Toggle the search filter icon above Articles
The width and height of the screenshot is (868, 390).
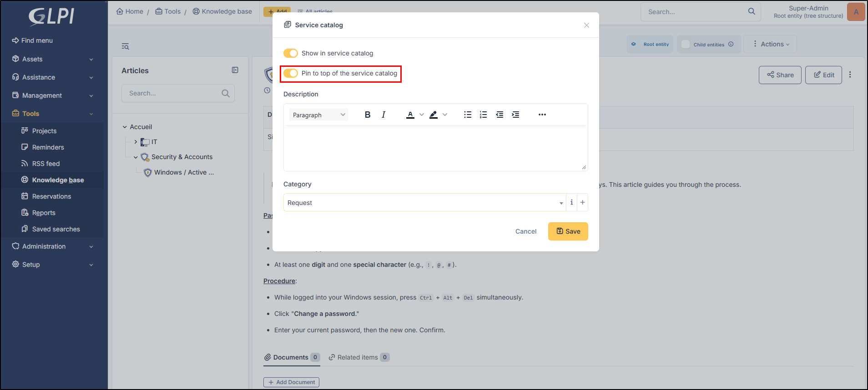tap(125, 46)
